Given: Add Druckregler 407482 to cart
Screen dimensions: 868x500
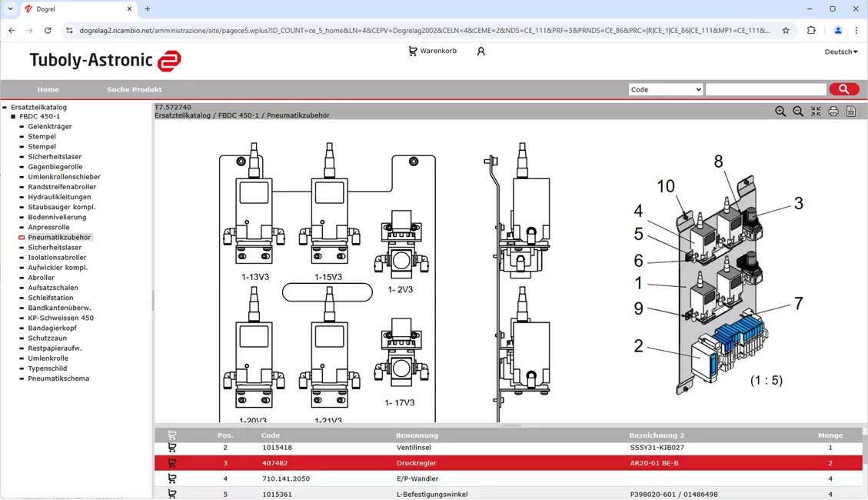Looking at the screenshot, I should coord(172,463).
